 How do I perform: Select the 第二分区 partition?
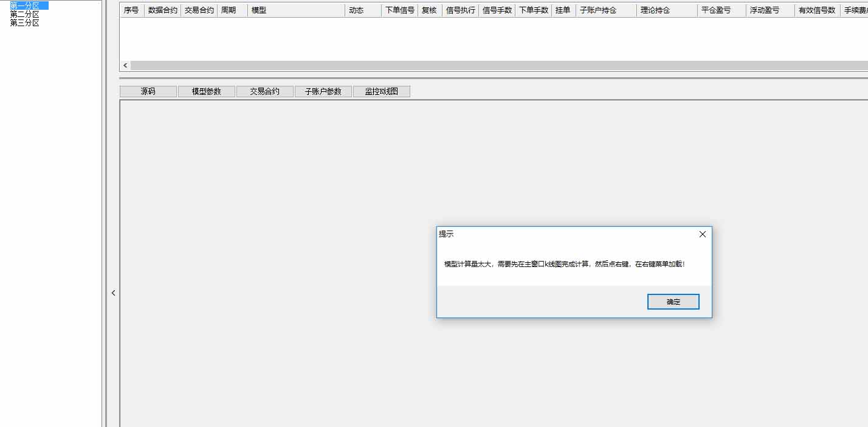(x=25, y=14)
